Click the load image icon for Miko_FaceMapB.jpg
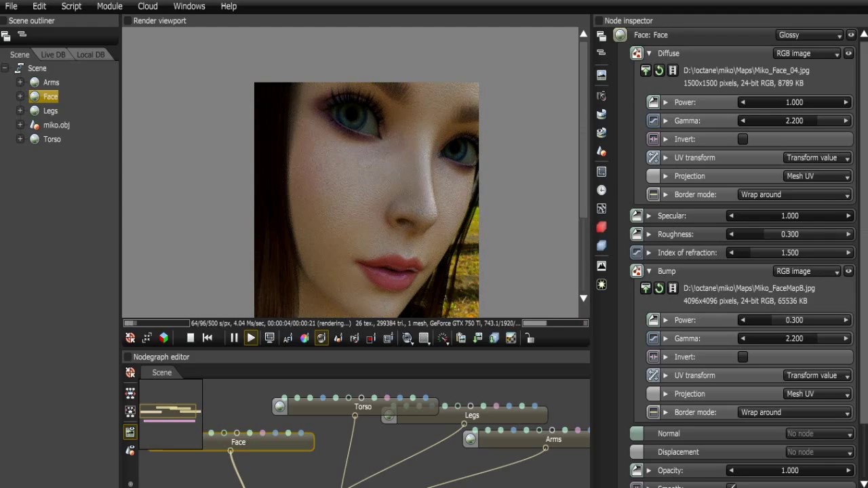 point(645,288)
